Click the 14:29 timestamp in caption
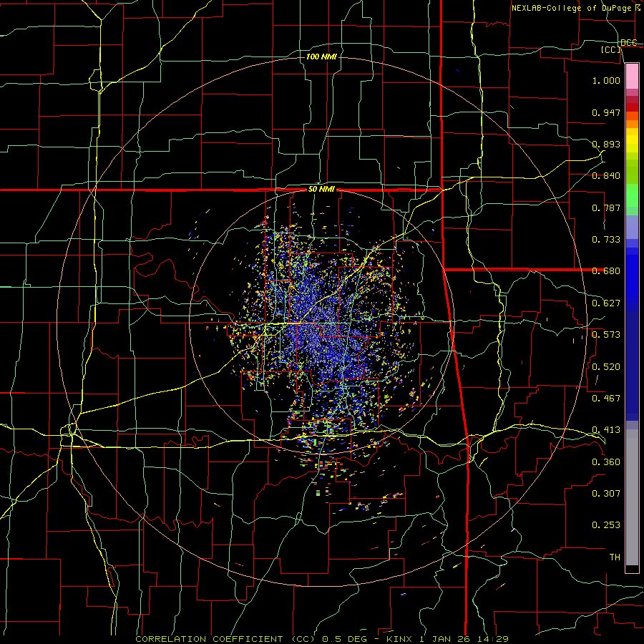The width and height of the screenshot is (644, 644). click(492, 639)
